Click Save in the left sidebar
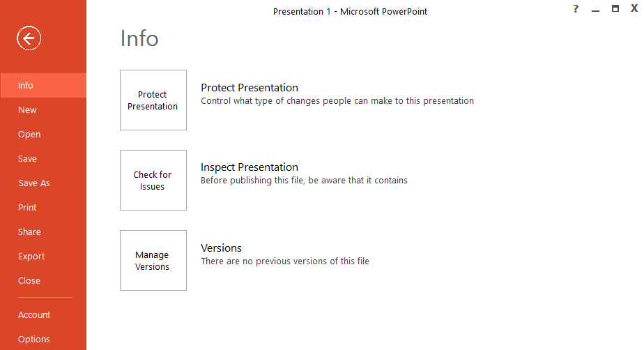 [x=27, y=159]
